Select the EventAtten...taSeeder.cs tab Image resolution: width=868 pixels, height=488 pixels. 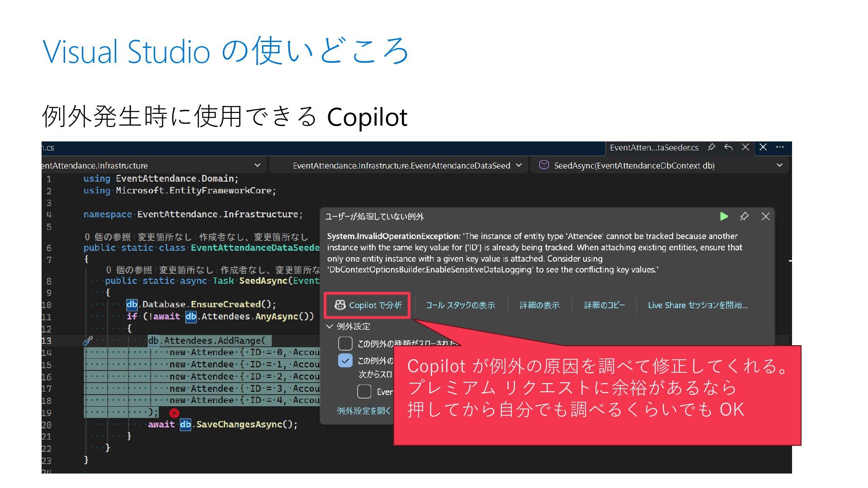[x=654, y=148]
